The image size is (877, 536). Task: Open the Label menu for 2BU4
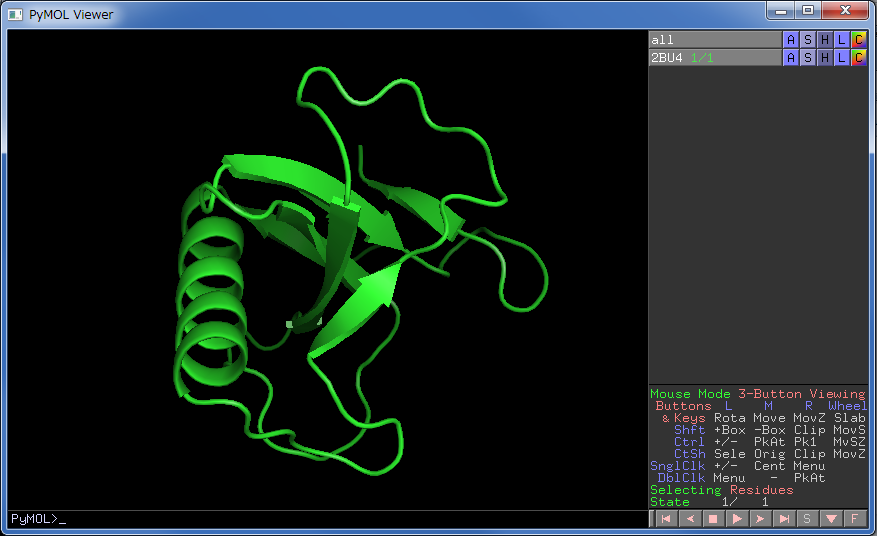pos(842,58)
